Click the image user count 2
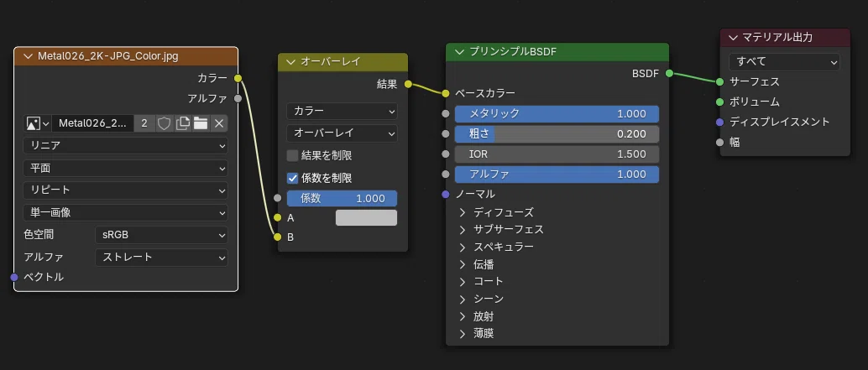 tap(144, 123)
